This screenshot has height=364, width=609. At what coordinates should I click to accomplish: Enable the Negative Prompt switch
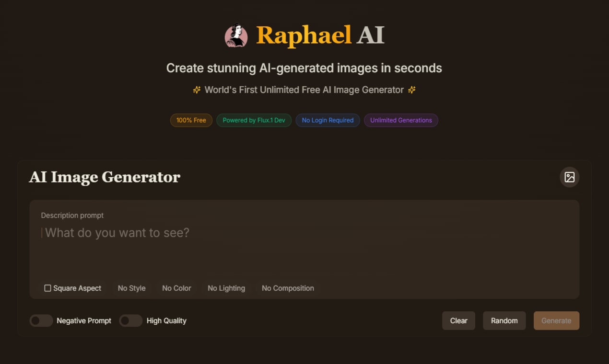(41, 321)
